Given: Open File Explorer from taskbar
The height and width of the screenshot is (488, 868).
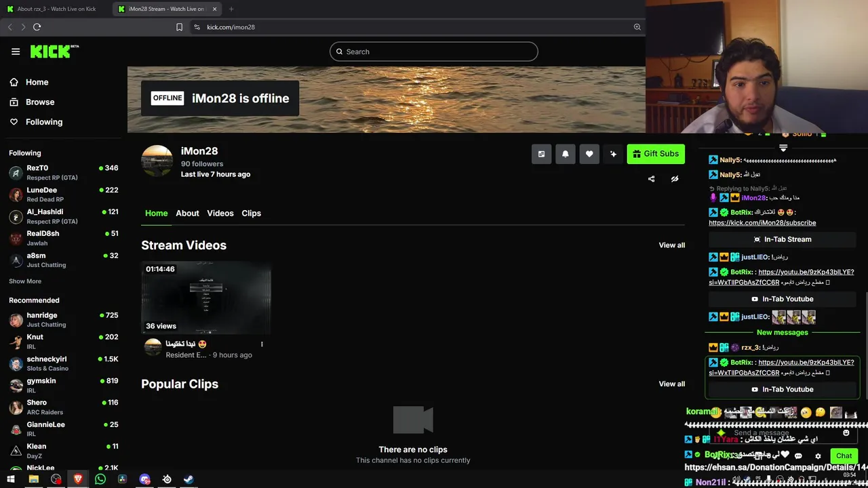Looking at the screenshot, I should [33, 479].
